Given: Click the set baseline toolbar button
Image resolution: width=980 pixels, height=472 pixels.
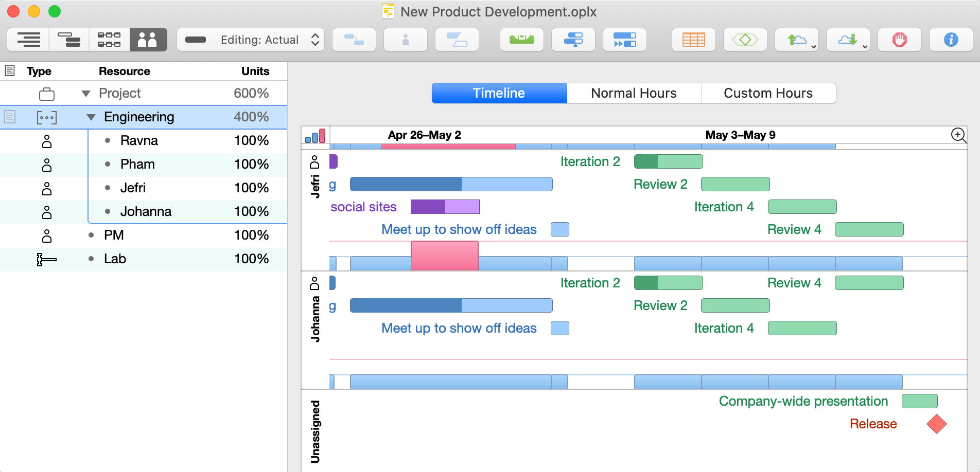Looking at the screenshot, I should tap(573, 40).
